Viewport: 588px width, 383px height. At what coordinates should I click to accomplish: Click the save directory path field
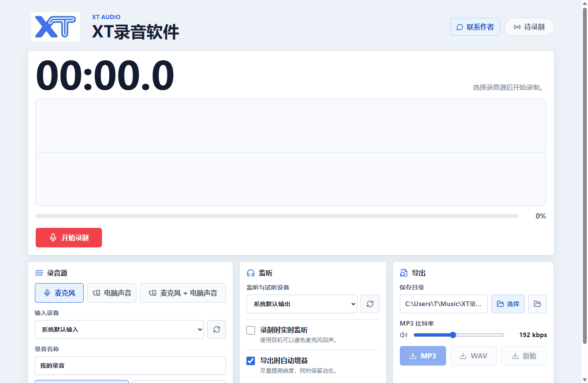click(x=444, y=304)
